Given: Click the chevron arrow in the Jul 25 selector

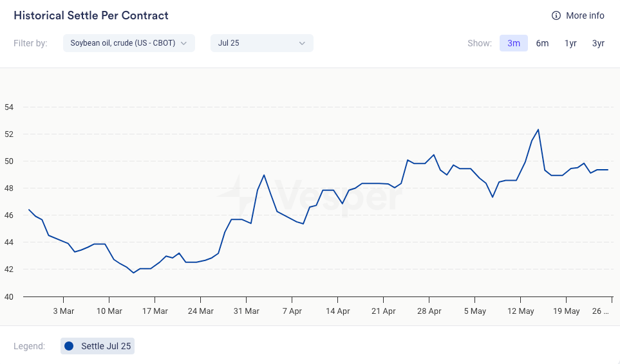Looking at the screenshot, I should 302,43.
